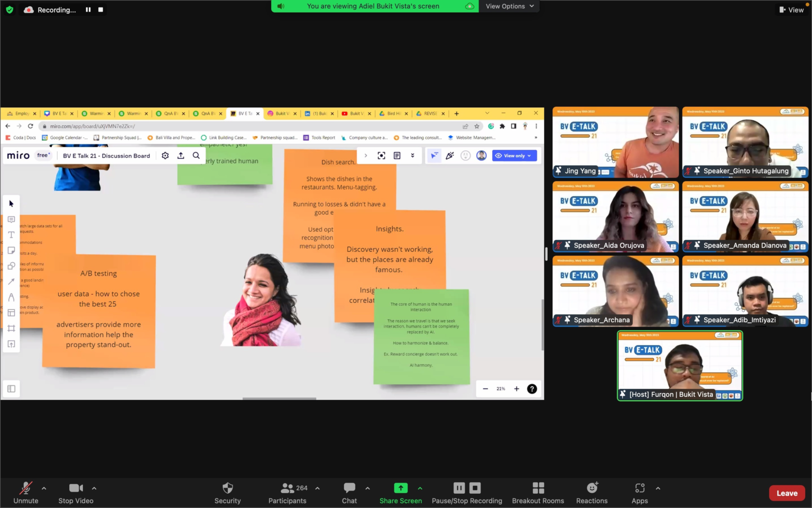Screen dimensions: 812x508
Task: Click the Share Screen button
Action: (x=400, y=493)
